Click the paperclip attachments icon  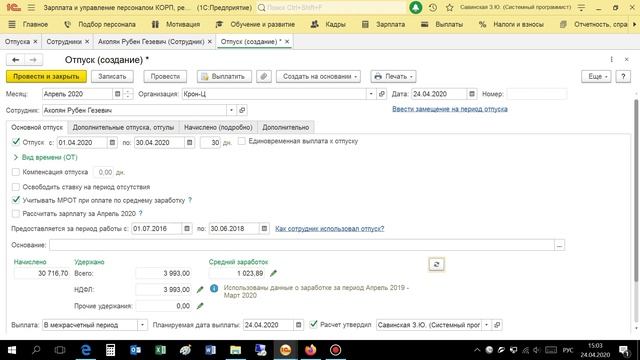[264, 76]
